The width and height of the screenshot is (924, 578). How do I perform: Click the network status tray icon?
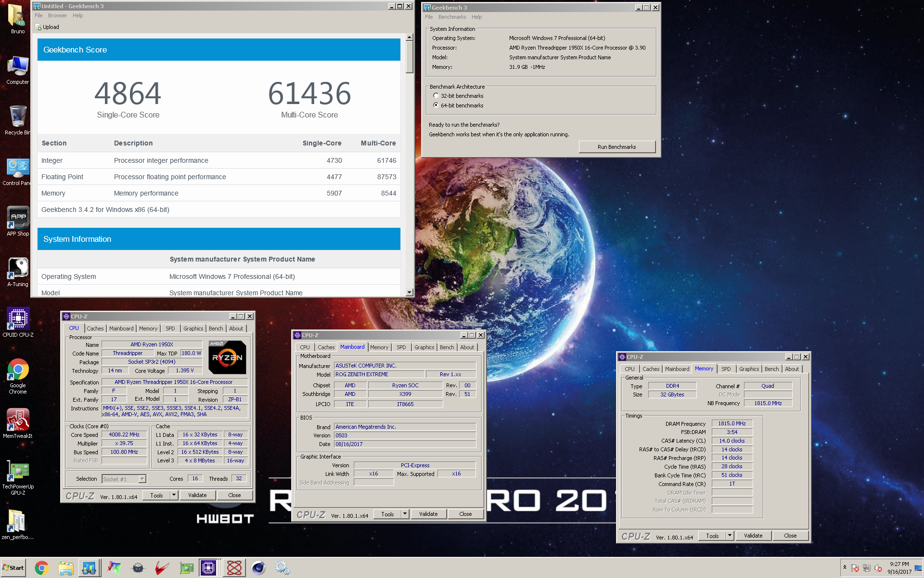click(x=867, y=568)
